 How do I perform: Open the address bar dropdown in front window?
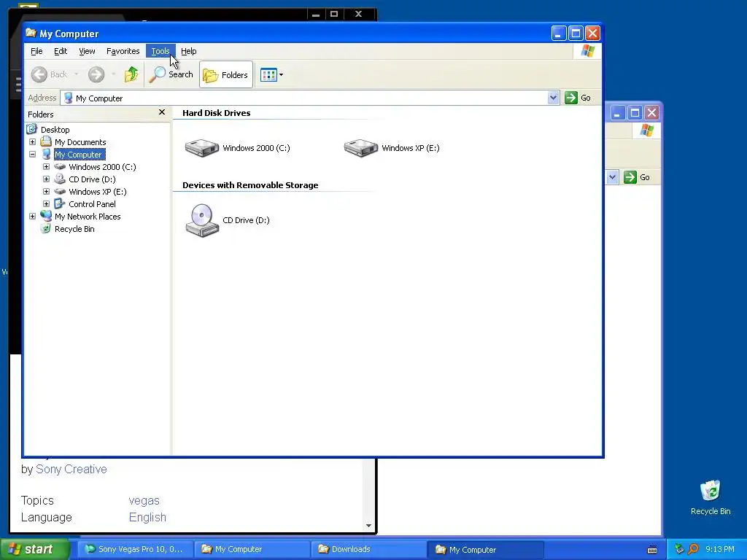[553, 98]
